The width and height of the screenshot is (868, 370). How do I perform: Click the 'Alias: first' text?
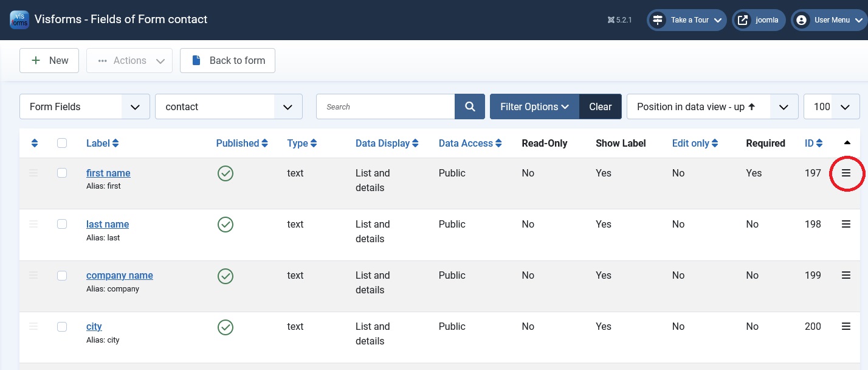coord(103,186)
